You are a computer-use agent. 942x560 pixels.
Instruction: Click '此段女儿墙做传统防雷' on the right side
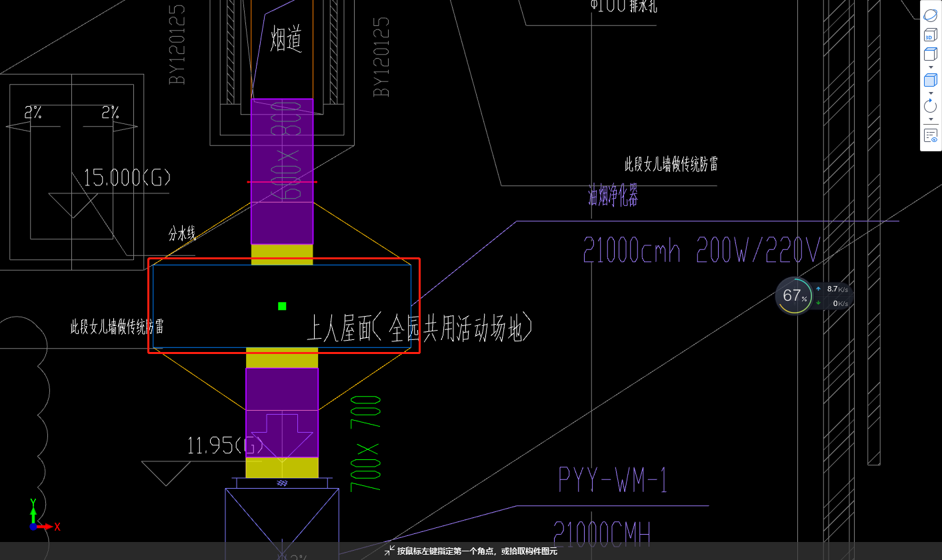[671, 164]
